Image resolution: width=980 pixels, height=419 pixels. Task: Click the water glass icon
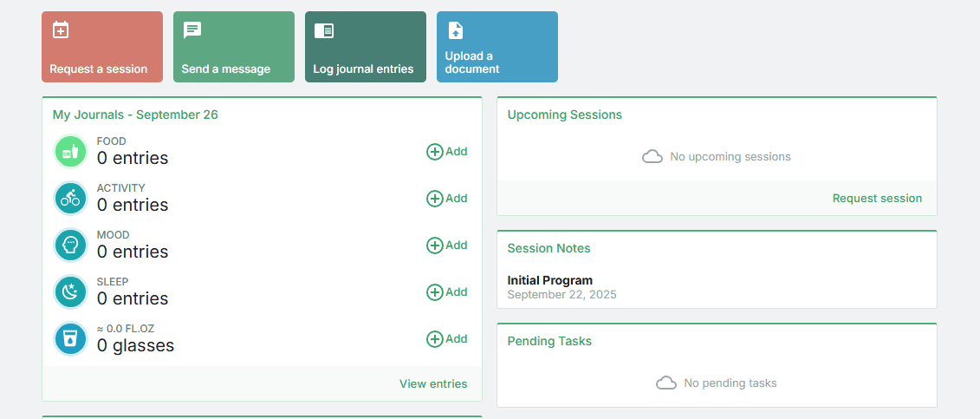click(70, 339)
